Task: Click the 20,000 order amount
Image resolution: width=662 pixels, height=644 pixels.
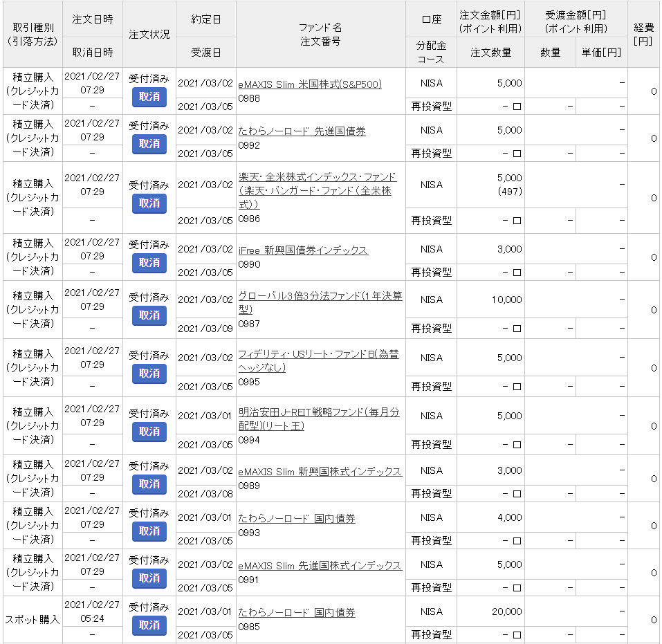Action: 506,611
